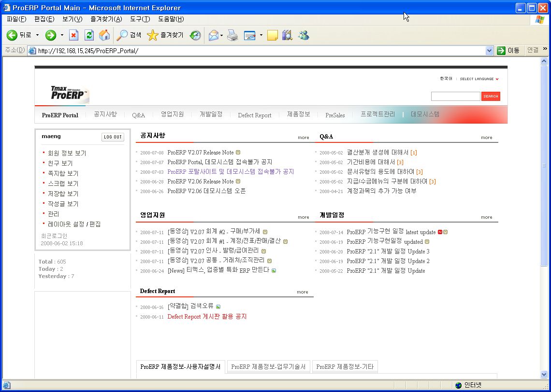Click the address bar URL field
The height and width of the screenshot is (392, 551).
[x=260, y=51]
